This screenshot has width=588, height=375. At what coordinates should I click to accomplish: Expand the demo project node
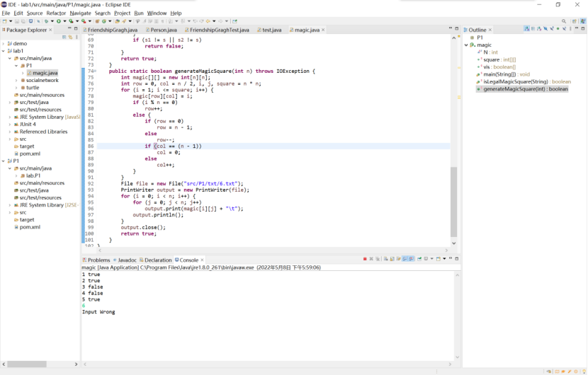click(4, 43)
